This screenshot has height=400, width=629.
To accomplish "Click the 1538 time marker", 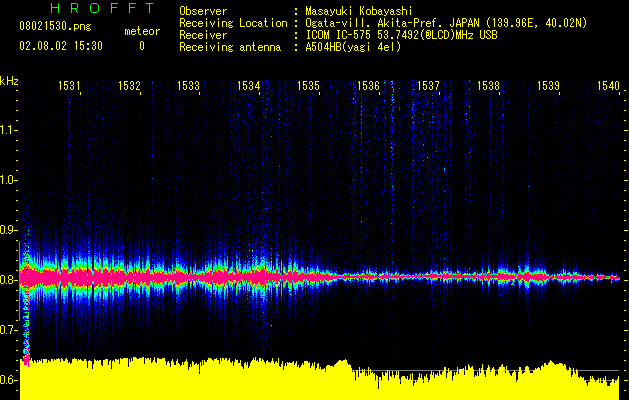I will pos(489,85).
